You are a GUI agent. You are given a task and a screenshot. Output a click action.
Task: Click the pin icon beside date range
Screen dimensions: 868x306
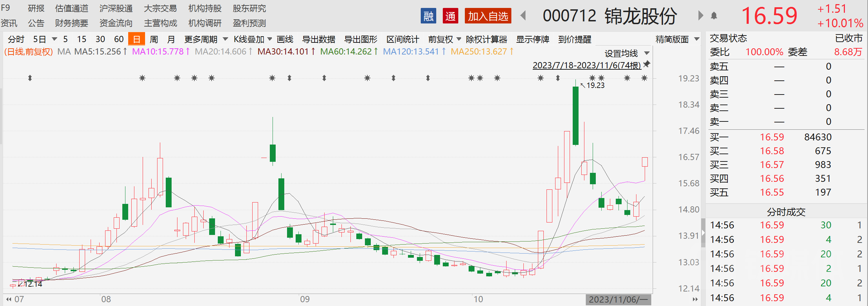click(x=647, y=64)
